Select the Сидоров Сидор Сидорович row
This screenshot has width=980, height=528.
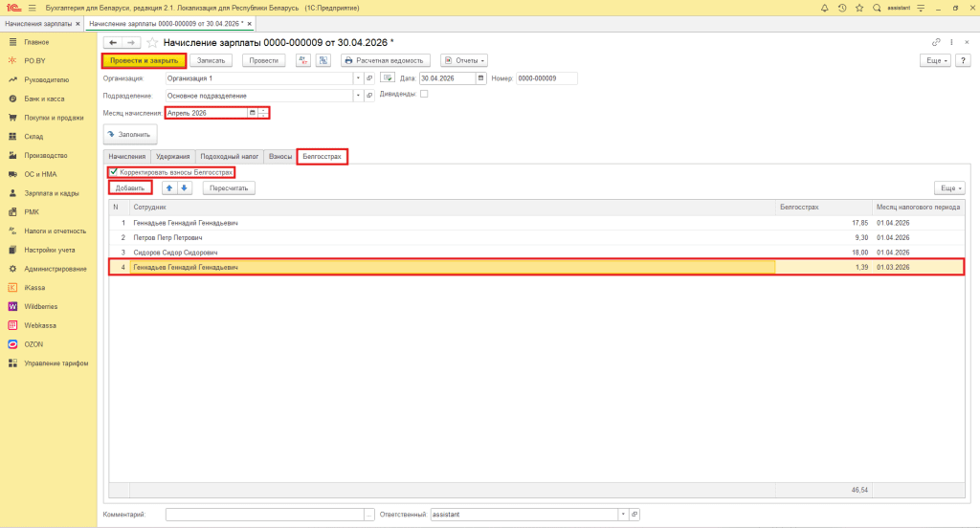click(536, 253)
